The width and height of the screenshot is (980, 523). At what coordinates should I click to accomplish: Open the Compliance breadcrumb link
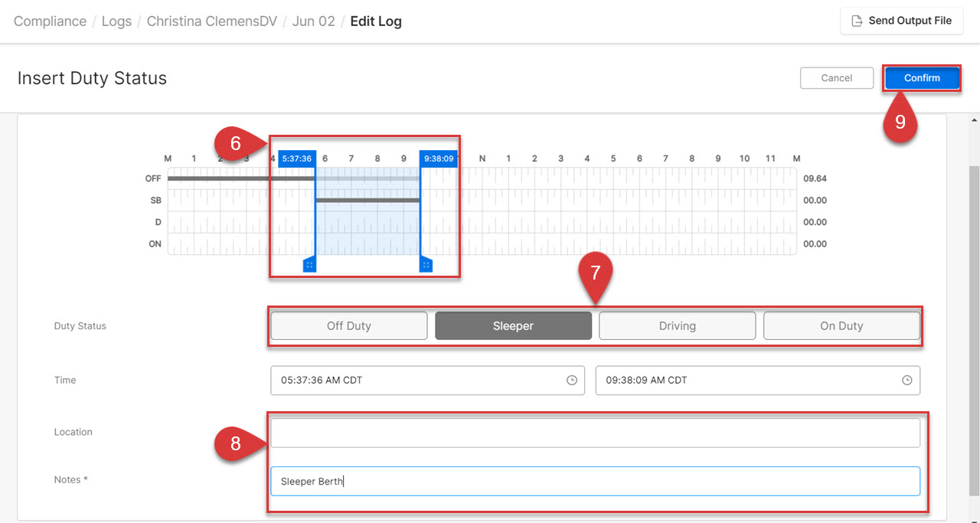tap(50, 21)
